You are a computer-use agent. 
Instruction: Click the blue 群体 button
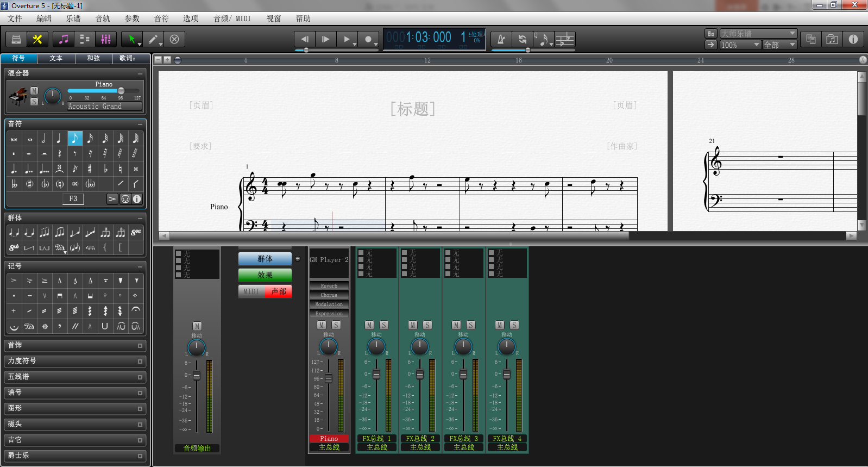coord(265,259)
